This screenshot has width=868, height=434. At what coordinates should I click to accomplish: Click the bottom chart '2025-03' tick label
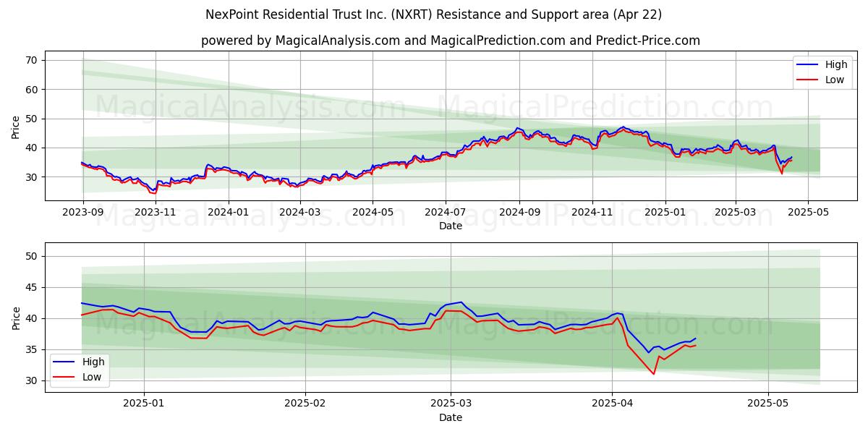click(x=451, y=404)
